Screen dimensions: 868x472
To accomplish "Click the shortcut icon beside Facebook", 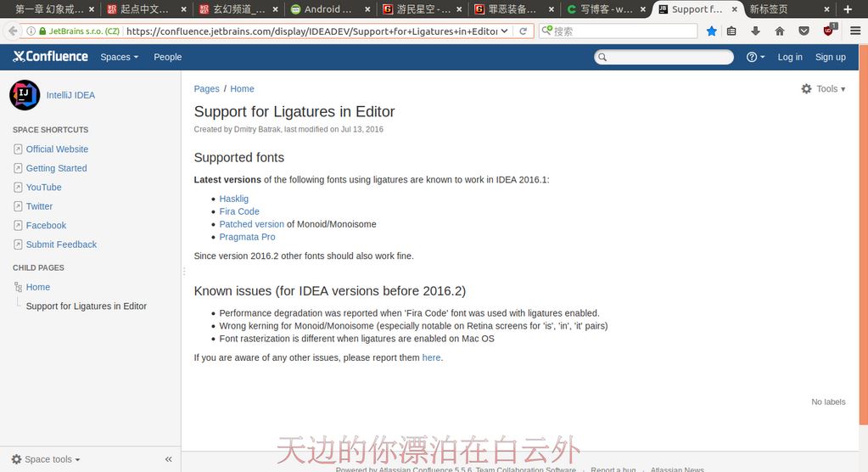I will click(18, 226).
